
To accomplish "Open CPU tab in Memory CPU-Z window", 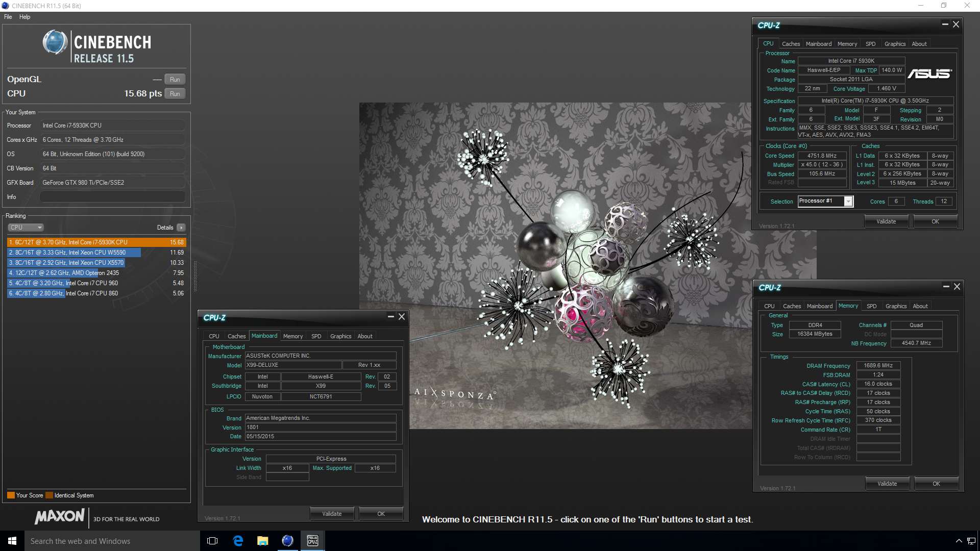I will click(769, 306).
